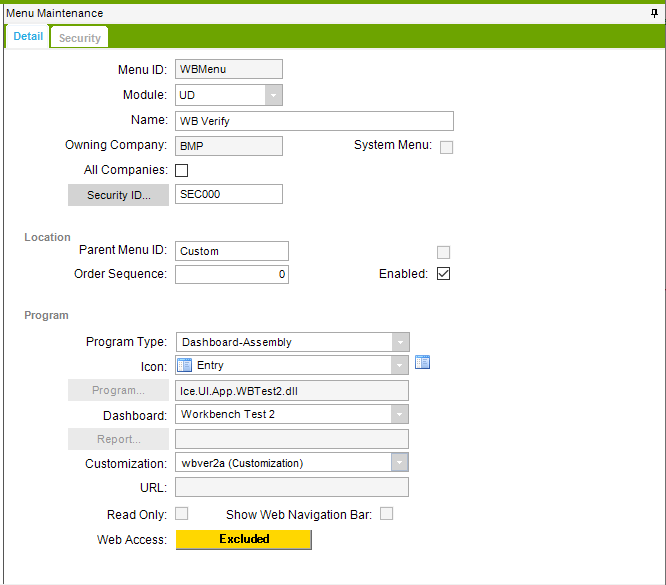Uncheck the Enabled checkbox
Viewport: 666px width, 585px height.
tap(443, 273)
